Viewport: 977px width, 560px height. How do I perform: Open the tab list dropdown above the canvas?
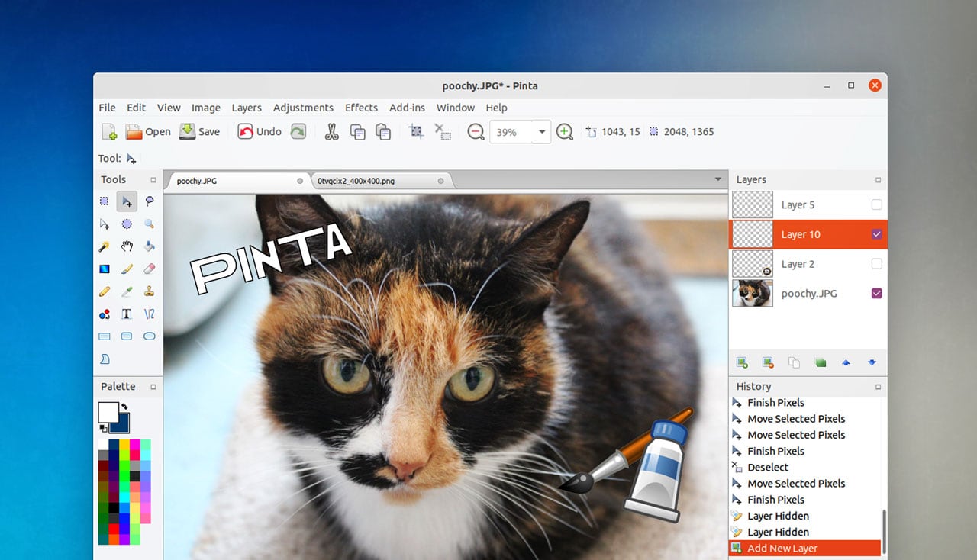point(717,179)
